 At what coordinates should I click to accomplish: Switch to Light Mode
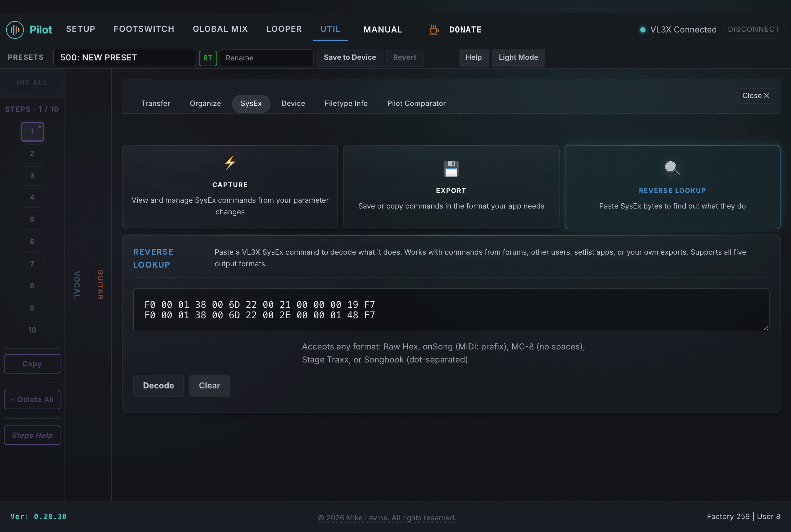(518, 57)
